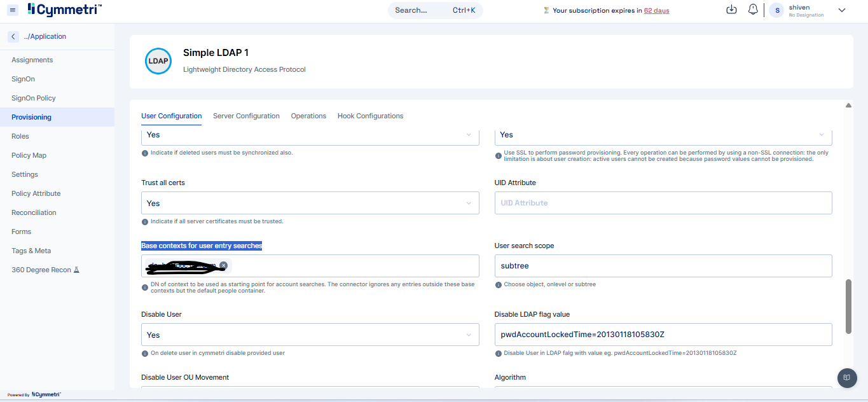Remove the base context tag with x
This screenshot has height=402, width=868.
[x=223, y=265]
